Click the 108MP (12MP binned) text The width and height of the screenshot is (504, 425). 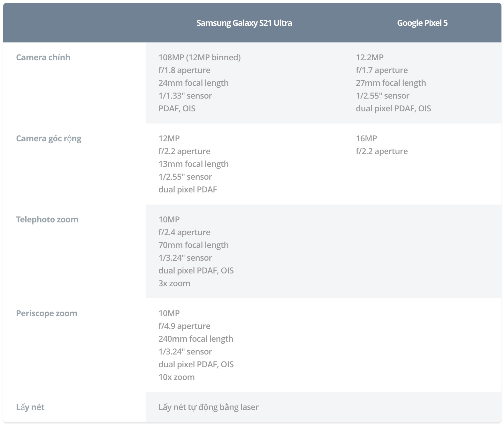point(200,57)
